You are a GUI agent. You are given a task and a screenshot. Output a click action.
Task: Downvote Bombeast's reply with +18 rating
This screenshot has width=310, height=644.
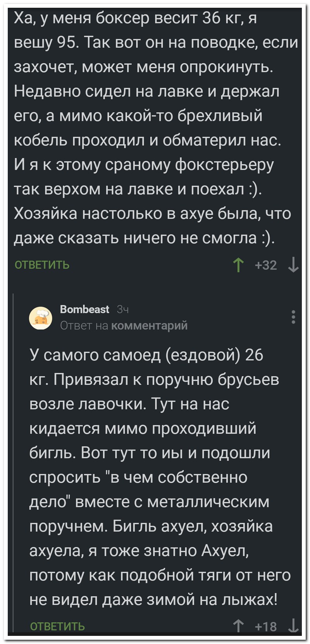(x=293, y=626)
